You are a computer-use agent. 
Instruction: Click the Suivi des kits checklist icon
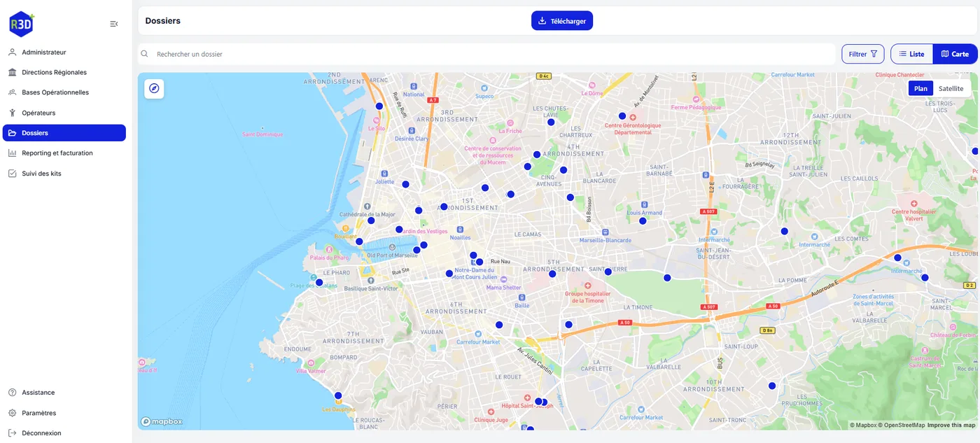tap(13, 174)
